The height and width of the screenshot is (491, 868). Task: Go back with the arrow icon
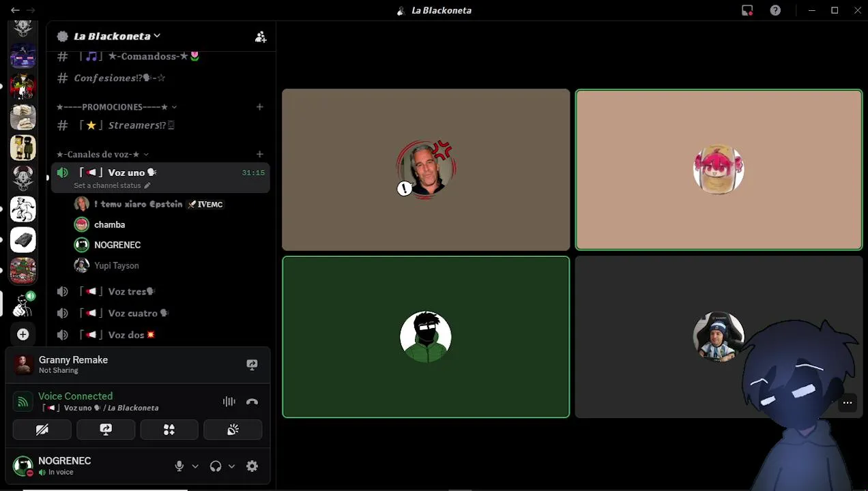[x=15, y=10]
